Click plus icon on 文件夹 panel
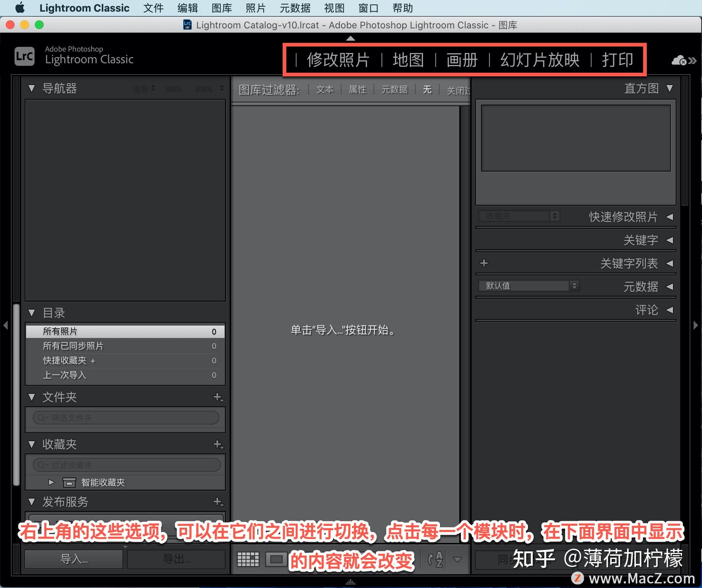Image resolution: width=702 pixels, height=588 pixels. pos(218,397)
